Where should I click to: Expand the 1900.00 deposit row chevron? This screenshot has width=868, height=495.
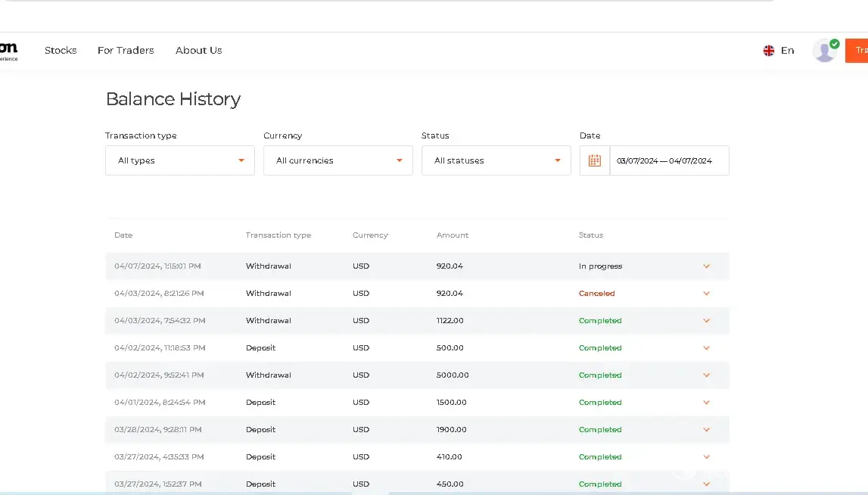pyautogui.click(x=706, y=430)
